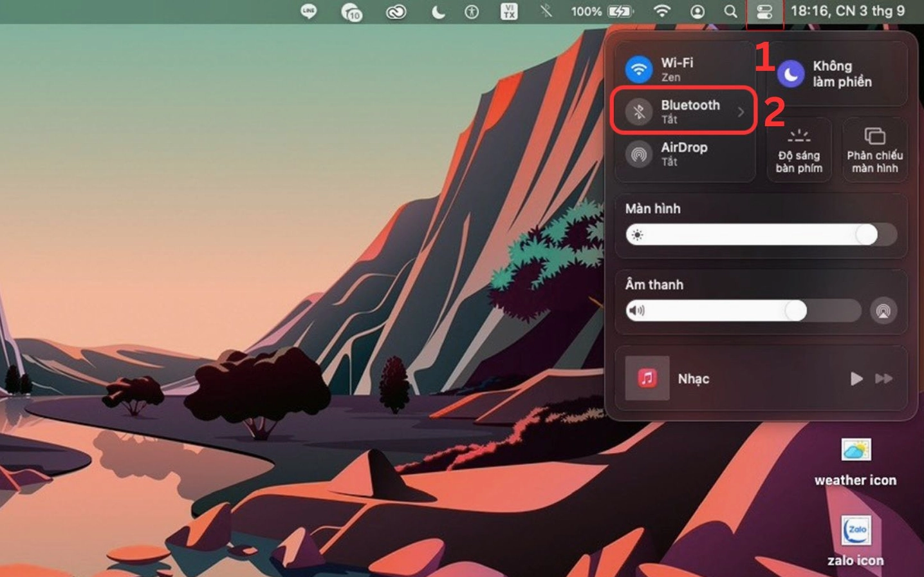Image resolution: width=924 pixels, height=577 pixels.
Task: Toggle Wi-Fi off using the blue icon
Action: (x=639, y=69)
